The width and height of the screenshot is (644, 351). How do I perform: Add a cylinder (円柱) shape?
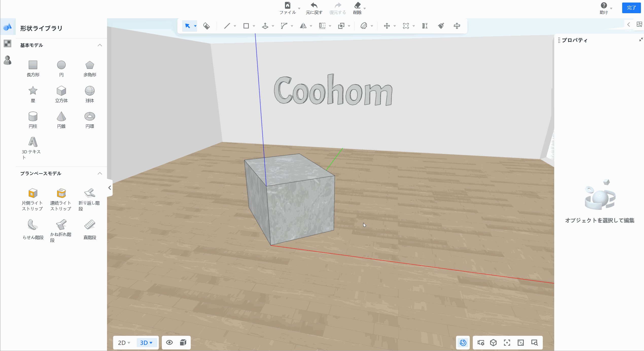pos(33,120)
